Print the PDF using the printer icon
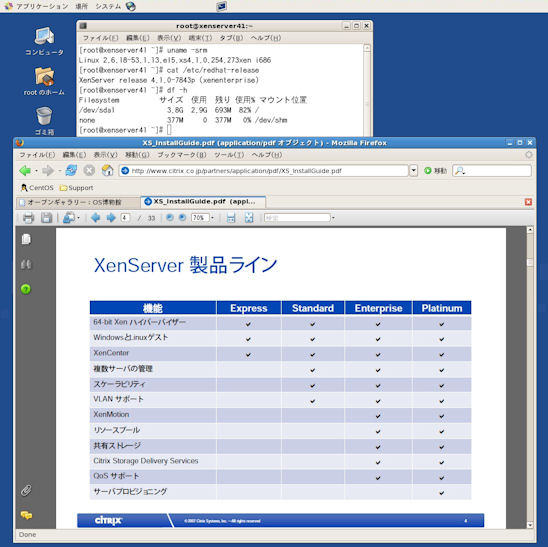This screenshot has height=547, width=548. [x=28, y=218]
